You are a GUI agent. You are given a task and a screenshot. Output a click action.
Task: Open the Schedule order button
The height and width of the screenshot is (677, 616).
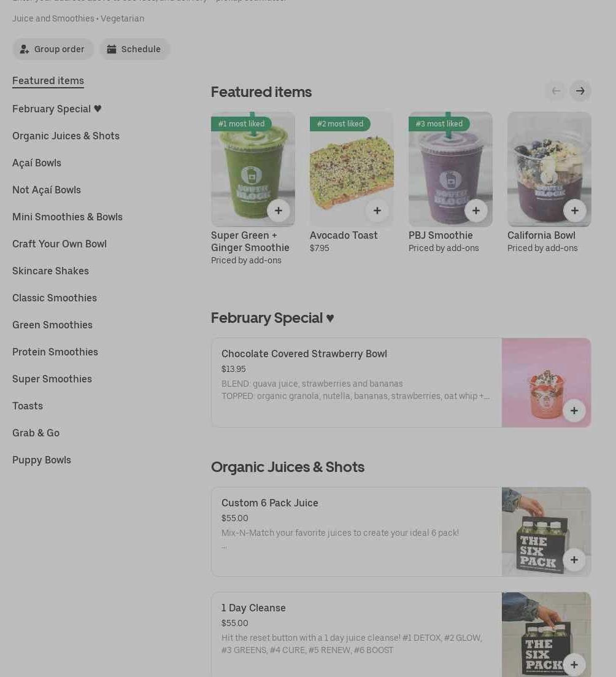tap(135, 49)
